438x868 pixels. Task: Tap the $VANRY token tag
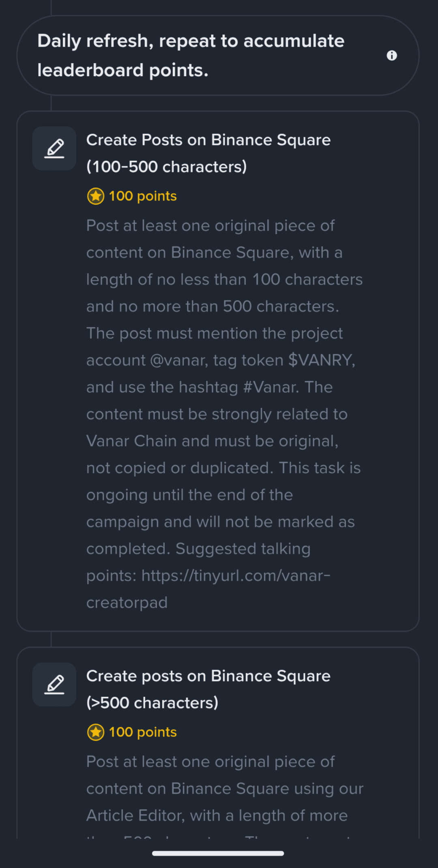(321, 360)
